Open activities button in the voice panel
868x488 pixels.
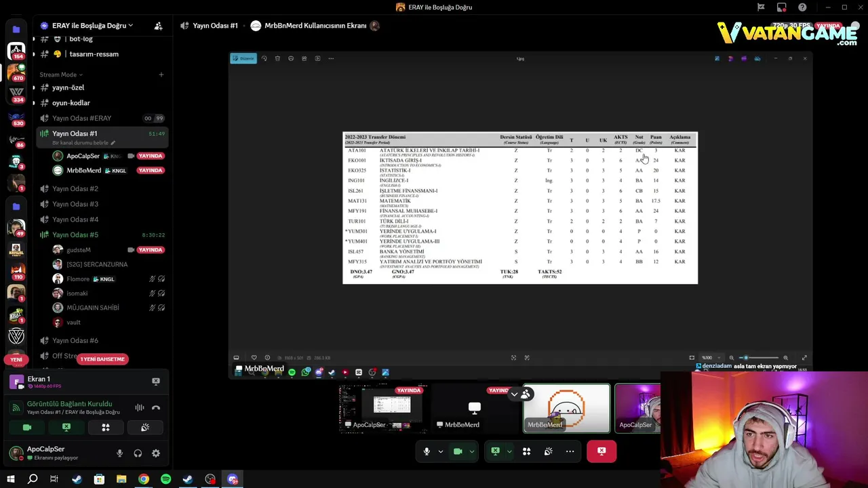[106, 428]
